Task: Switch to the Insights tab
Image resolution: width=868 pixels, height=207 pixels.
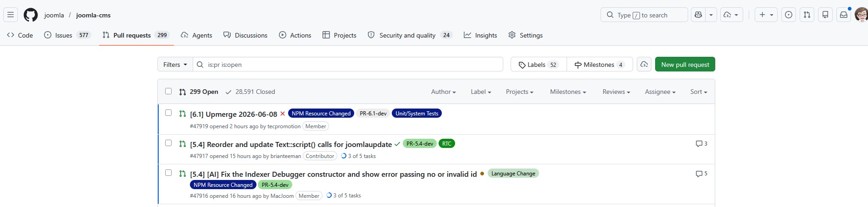Action: point(480,35)
